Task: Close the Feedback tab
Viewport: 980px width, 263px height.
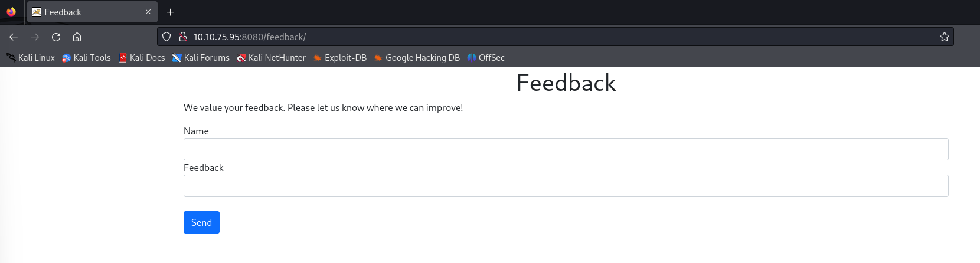Action: [148, 12]
